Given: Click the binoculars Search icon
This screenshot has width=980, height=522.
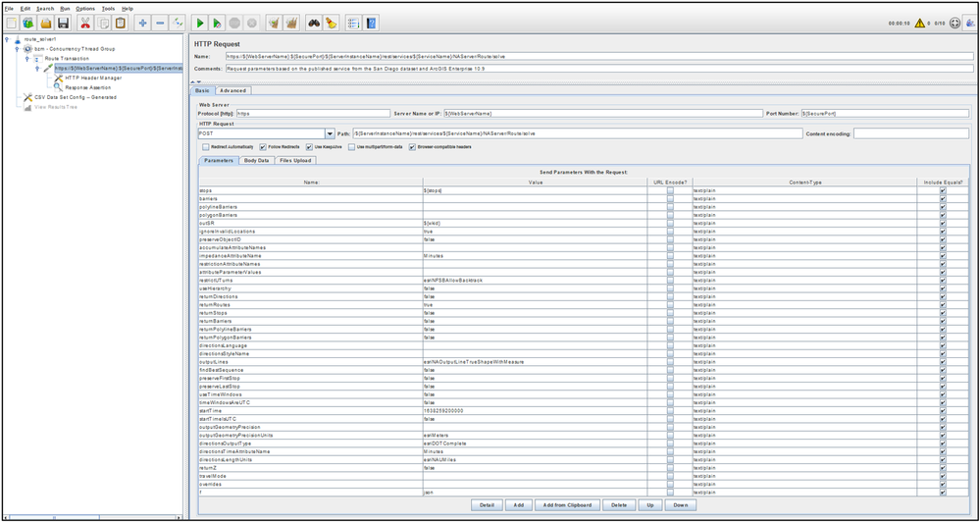Looking at the screenshot, I should [x=314, y=24].
